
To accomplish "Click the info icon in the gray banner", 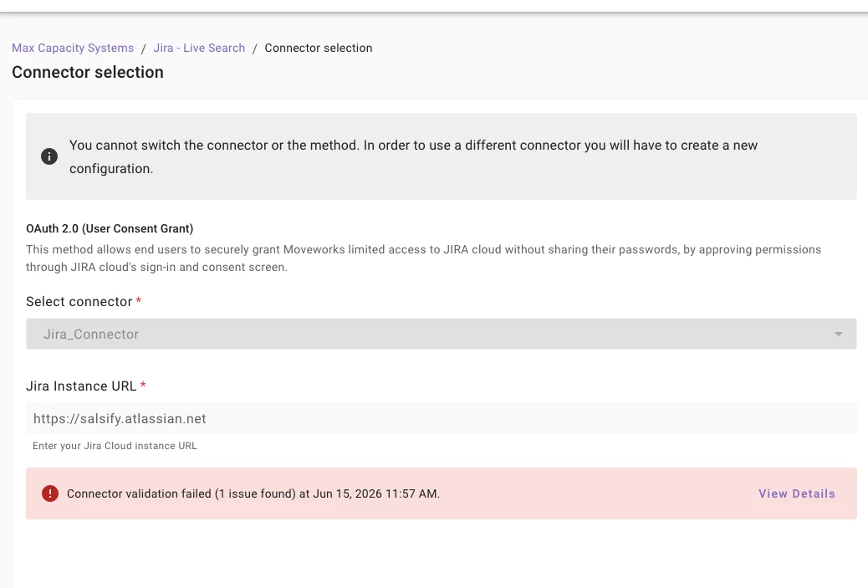I will point(49,156).
